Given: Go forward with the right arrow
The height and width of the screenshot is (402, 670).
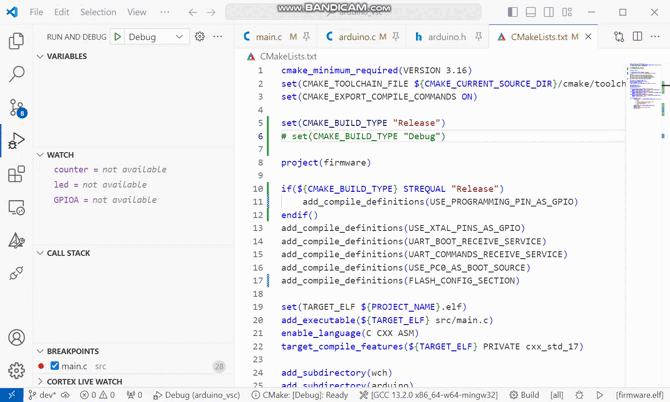Looking at the screenshot, I should [211, 12].
